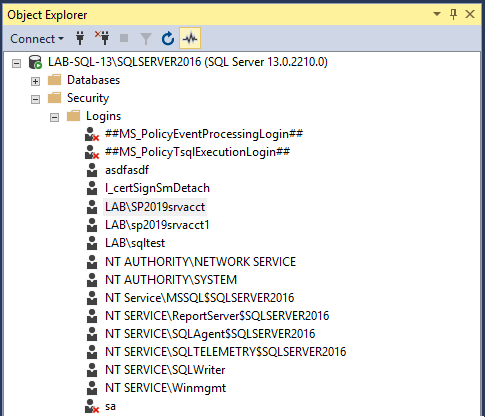Click the ##MS_PolicyEventProcessingLogin## login icon
The image size is (485, 417).
click(x=92, y=134)
